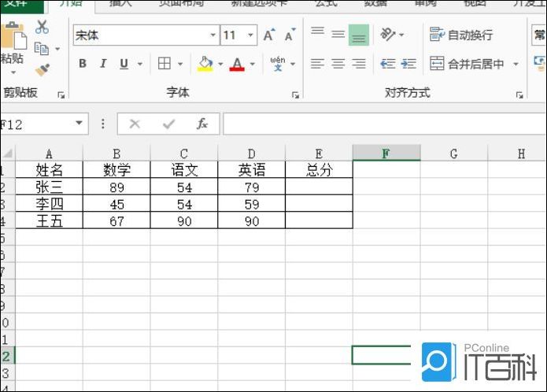Increase font size with the large A icon

click(x=269, y=35)
